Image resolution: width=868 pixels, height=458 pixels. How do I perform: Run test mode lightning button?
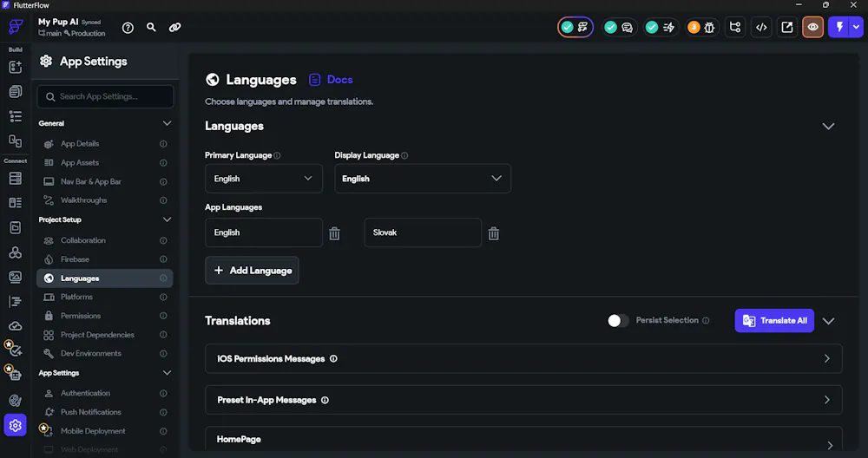pyautogui.click(x=839, y=27)
